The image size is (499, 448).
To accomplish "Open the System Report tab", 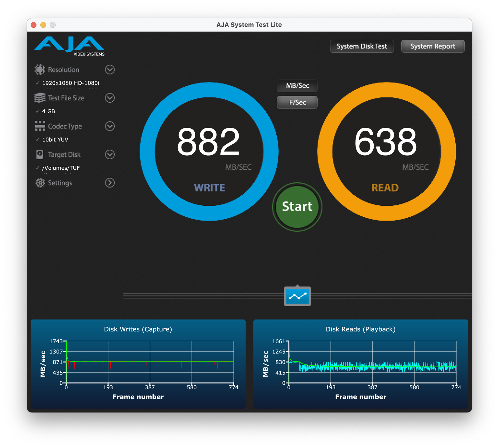I will click(x=433, y=46).
